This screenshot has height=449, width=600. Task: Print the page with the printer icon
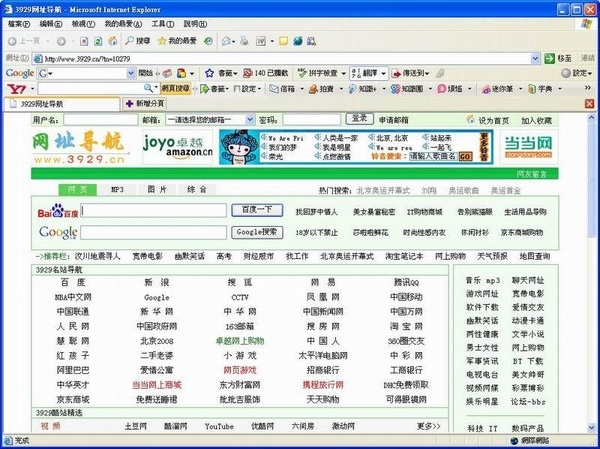tap(245, 41)
